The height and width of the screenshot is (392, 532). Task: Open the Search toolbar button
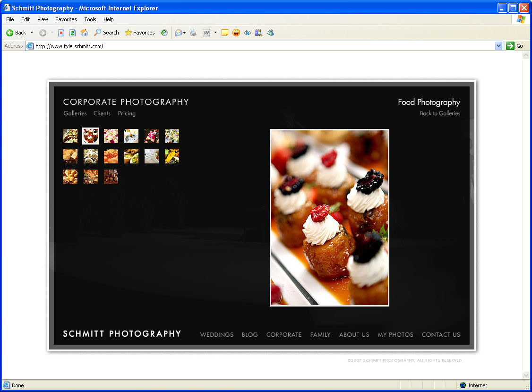[x=106, y=33]
